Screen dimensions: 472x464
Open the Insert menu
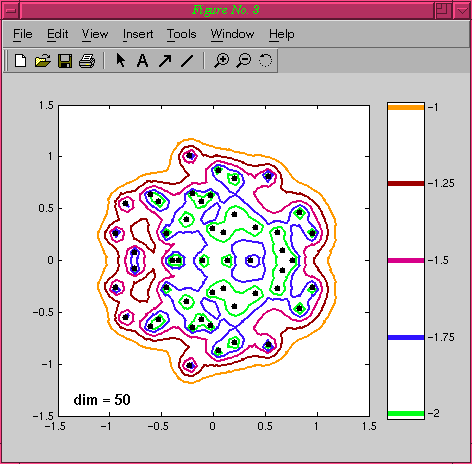(138, 34)
